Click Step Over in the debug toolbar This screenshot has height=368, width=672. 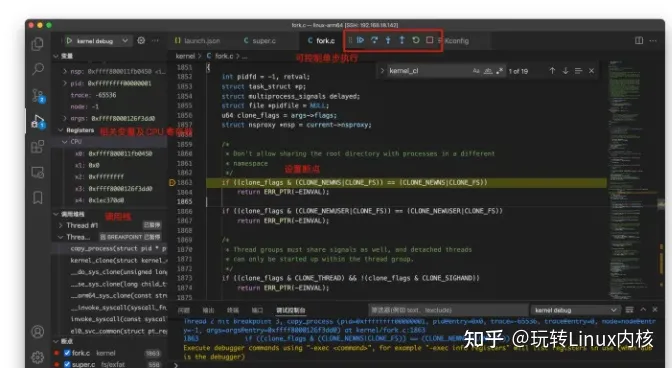tap(374, 40)
